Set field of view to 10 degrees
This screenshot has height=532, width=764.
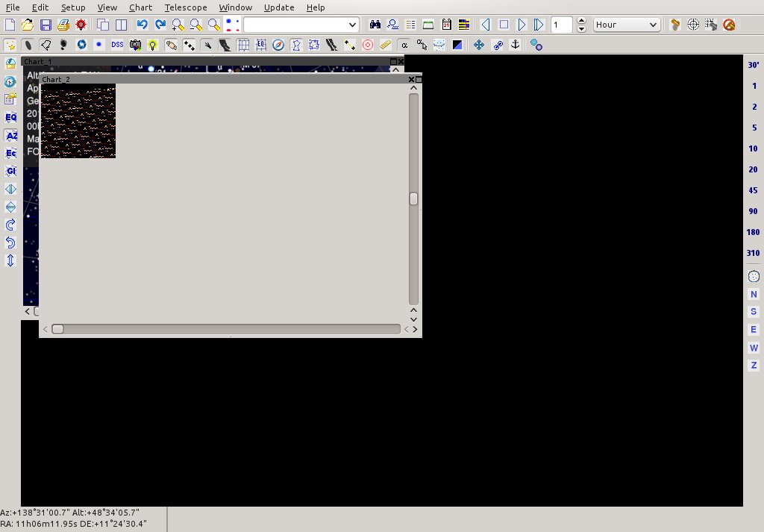click(754, 148)
